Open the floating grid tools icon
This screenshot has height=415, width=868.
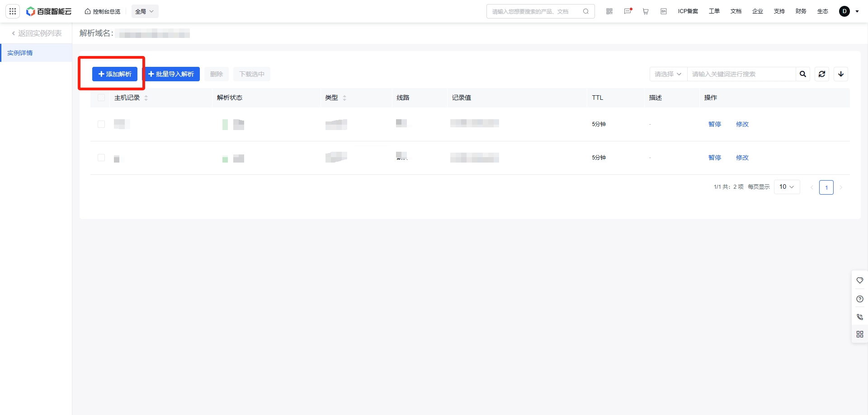pos(860,334)
